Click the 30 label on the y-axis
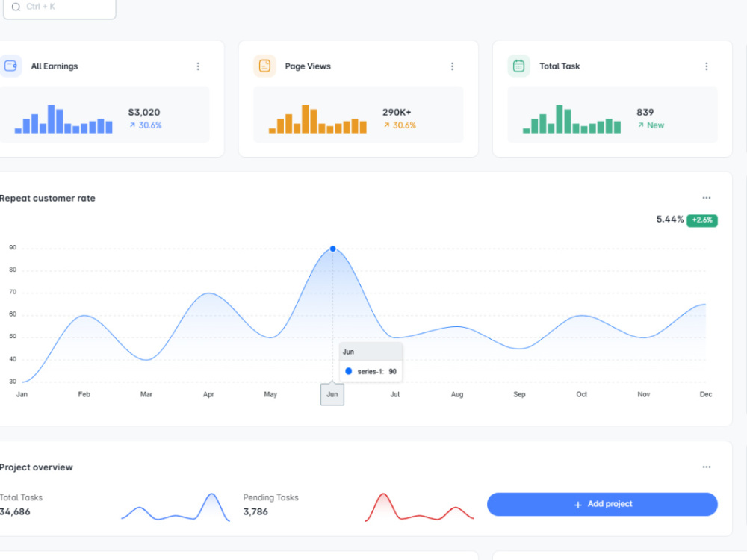This screenshot has height=560, width=747. (13, 382)
